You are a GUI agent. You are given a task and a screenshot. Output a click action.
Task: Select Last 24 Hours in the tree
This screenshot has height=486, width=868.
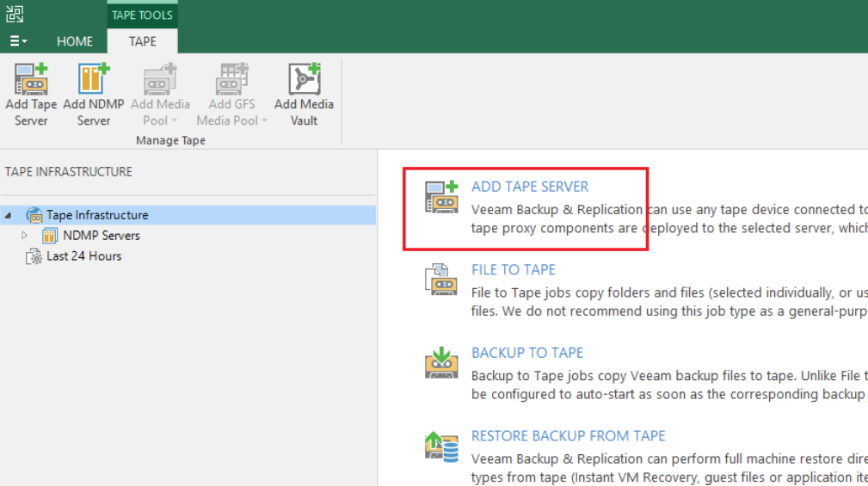(x=83, y=255)
